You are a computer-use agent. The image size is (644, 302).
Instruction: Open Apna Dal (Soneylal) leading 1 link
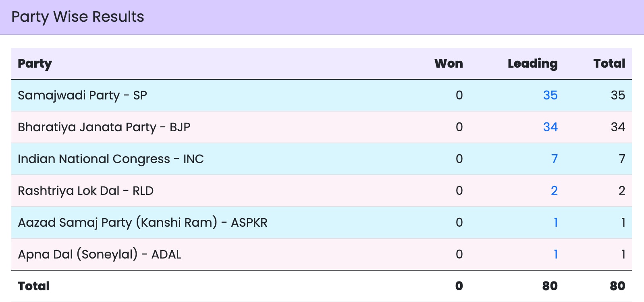tap(555, 254)
